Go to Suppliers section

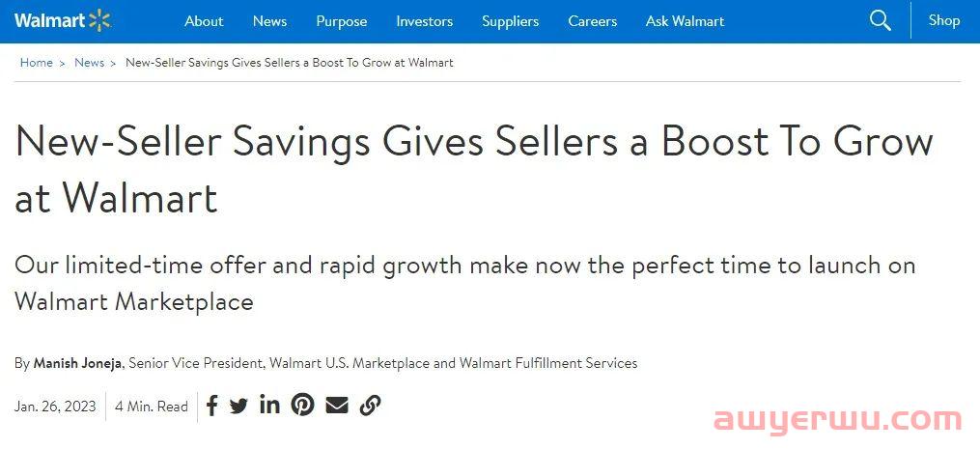(x=510, y=21)
